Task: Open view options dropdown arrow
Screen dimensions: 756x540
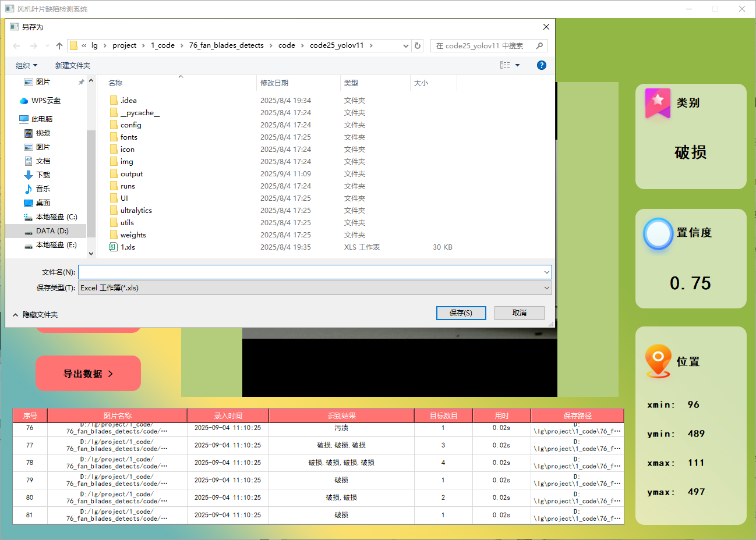Action: click(x=517, y=65)
